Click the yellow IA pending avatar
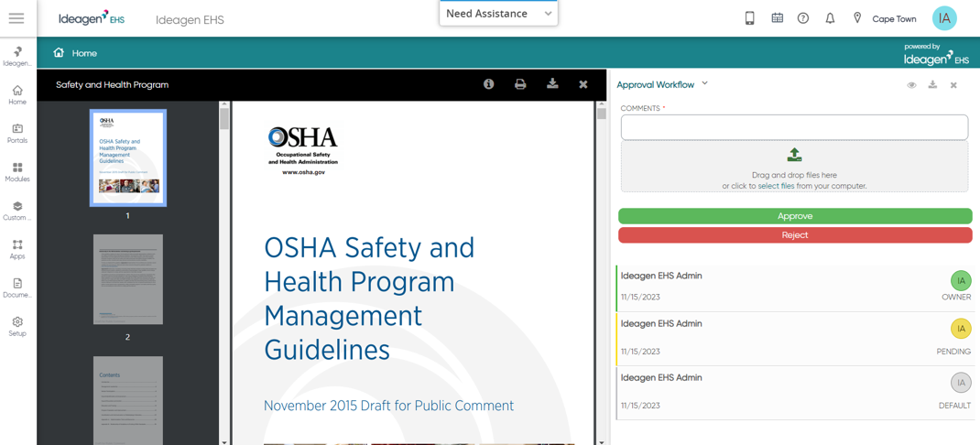The image size is (980, 445). 962,330
